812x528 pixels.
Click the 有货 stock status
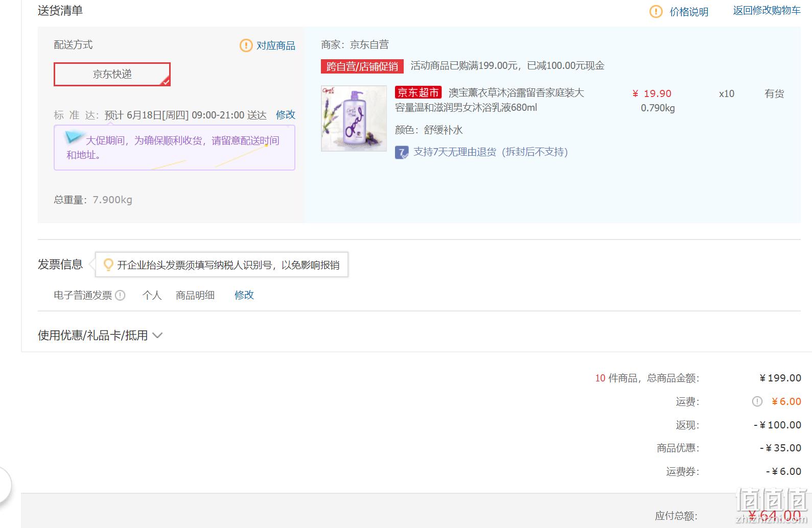(x=774, y=93)
